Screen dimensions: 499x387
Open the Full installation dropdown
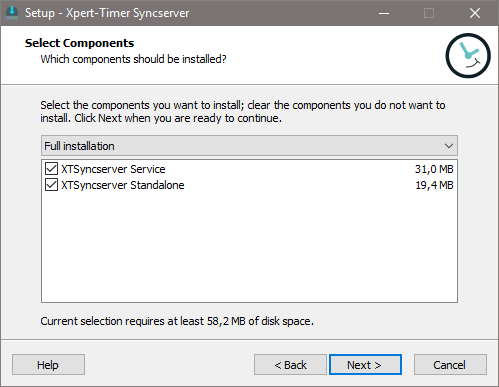249,146
